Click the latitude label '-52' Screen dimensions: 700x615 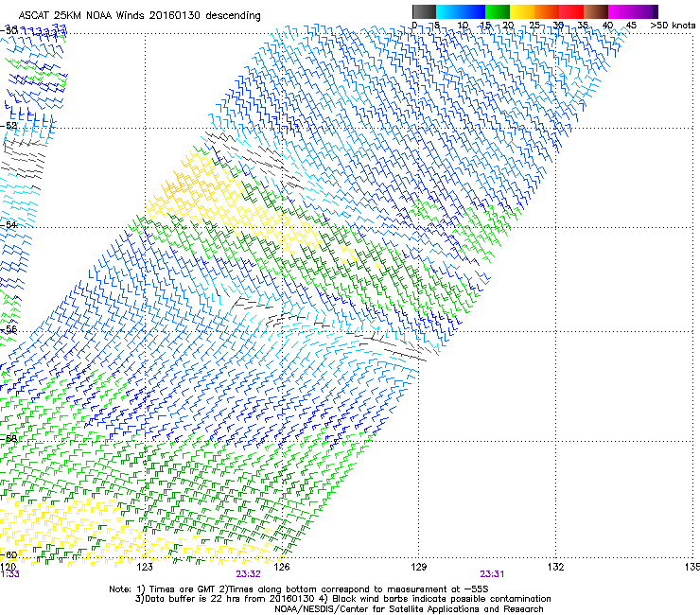[9, 126]
